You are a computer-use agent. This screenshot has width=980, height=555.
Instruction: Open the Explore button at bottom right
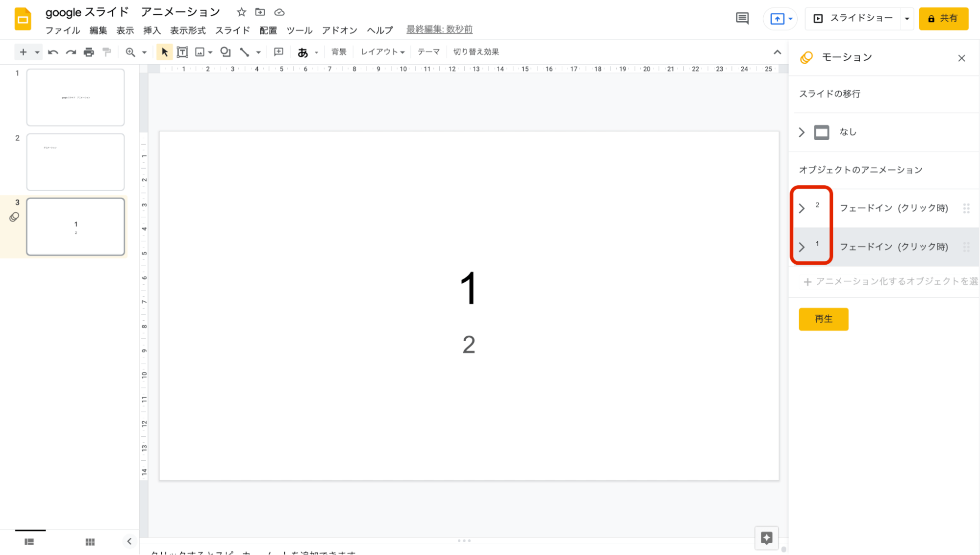click(766, 538)
